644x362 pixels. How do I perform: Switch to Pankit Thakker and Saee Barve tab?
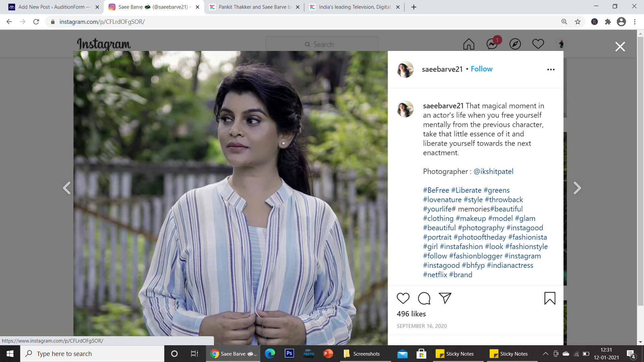tap(254, 7)
